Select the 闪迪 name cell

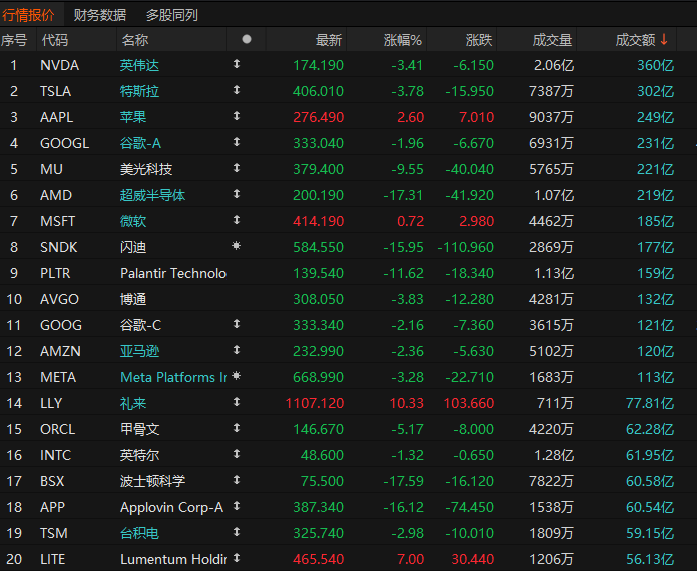(133, 247)
